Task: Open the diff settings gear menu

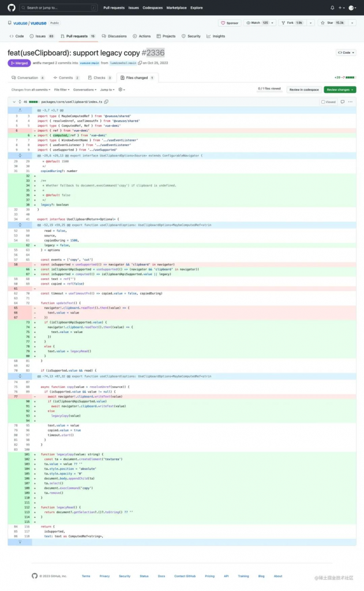Action: [122, 89]
